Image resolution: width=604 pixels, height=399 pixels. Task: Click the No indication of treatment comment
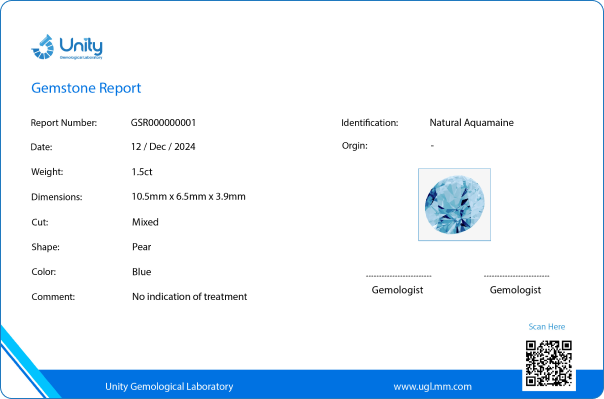(x=190, y=297)
